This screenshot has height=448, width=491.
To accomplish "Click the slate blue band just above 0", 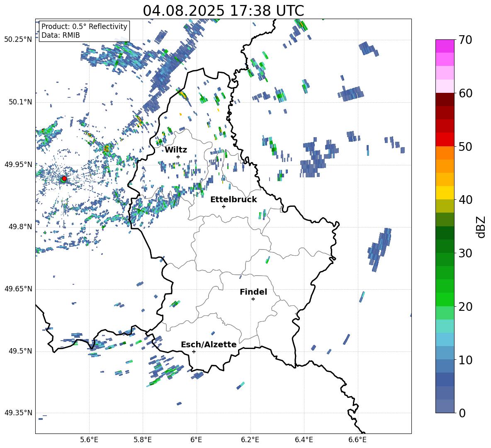I will pyautogui.click(x=445, y=406).
